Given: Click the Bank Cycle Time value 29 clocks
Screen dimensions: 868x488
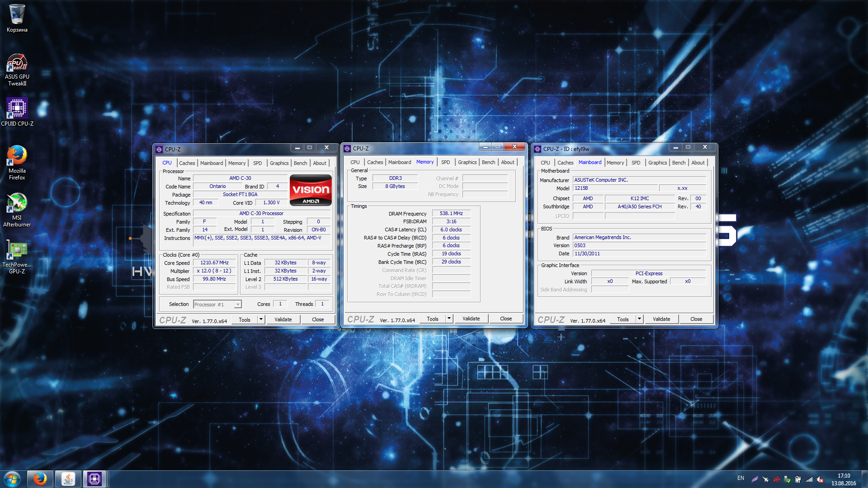Looking at the screenshot, I should pos(451,262).
